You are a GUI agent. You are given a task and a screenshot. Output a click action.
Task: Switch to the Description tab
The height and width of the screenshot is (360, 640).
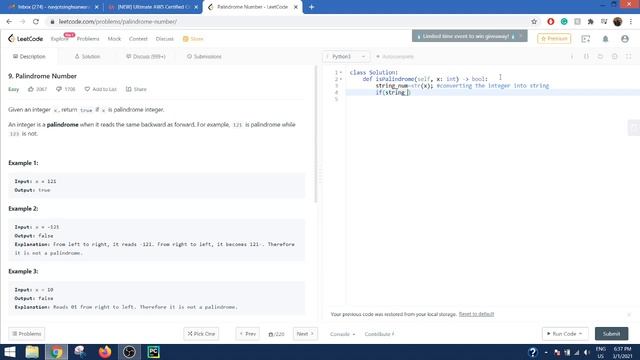tap(29, 56)
